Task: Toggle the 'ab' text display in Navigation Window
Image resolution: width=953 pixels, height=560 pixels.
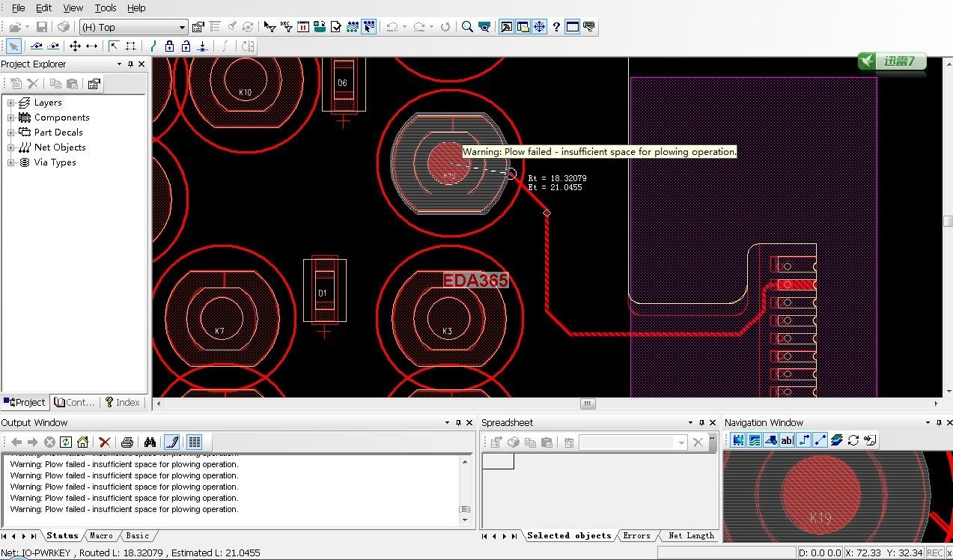Action: tap(787, 440)
